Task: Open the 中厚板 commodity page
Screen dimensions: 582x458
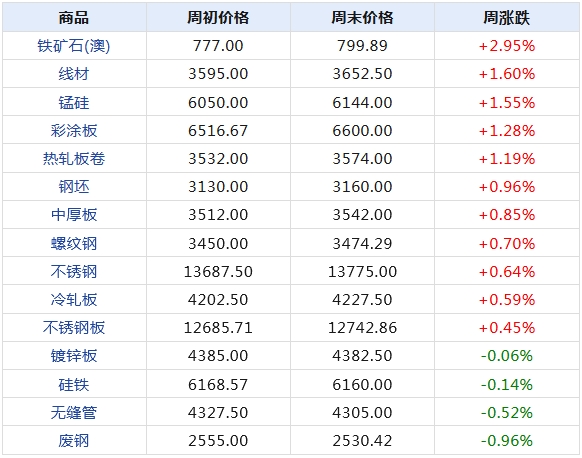Action: (74, 215)
